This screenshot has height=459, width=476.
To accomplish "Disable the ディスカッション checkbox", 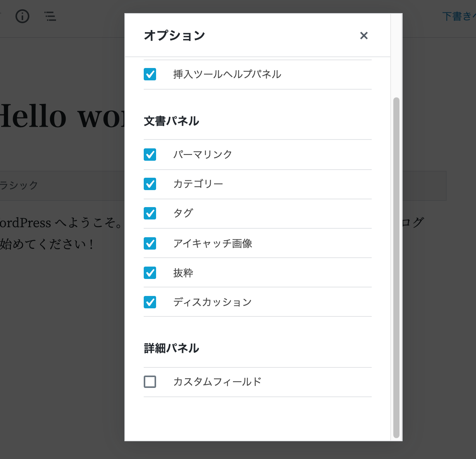I will pyautogui.click(x=150, y=302).
